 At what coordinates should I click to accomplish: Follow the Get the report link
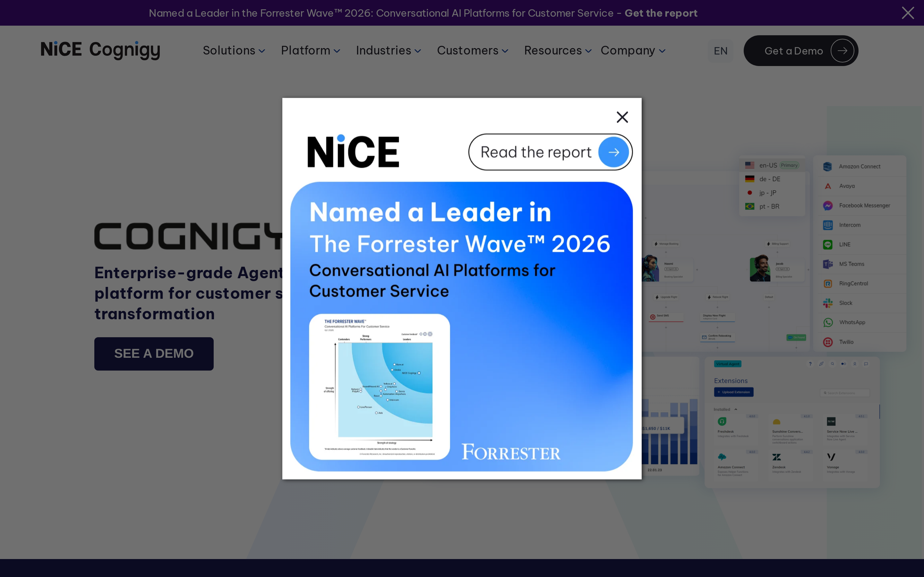pyautogui.click(x=661, y=13)
